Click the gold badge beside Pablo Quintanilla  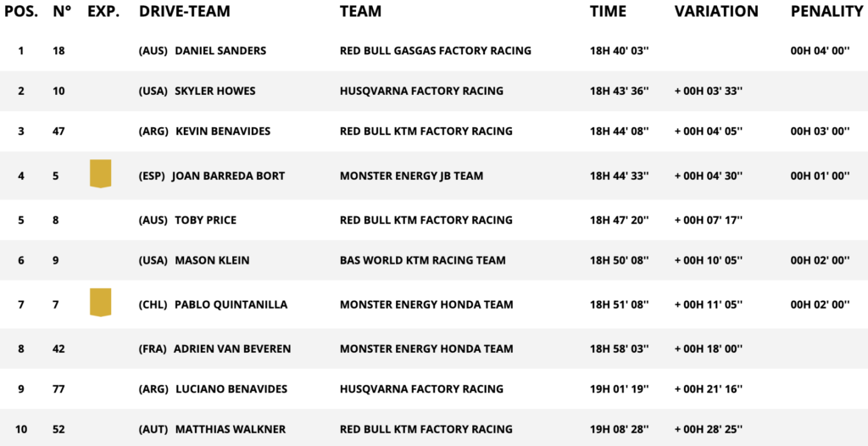tap(101, 302)
